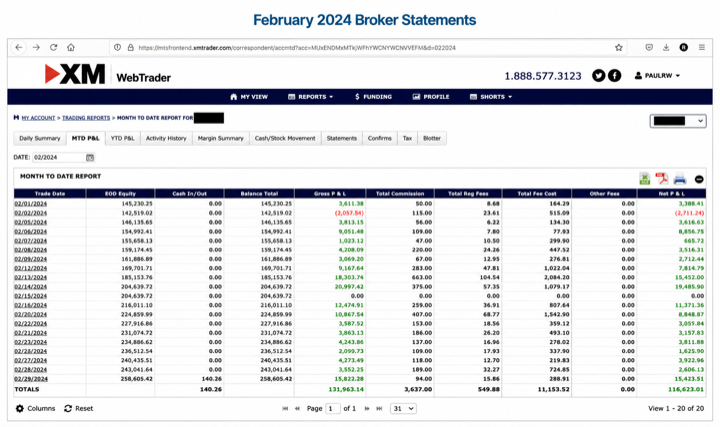Click the XM WebTrader logo

coord(107,74)
